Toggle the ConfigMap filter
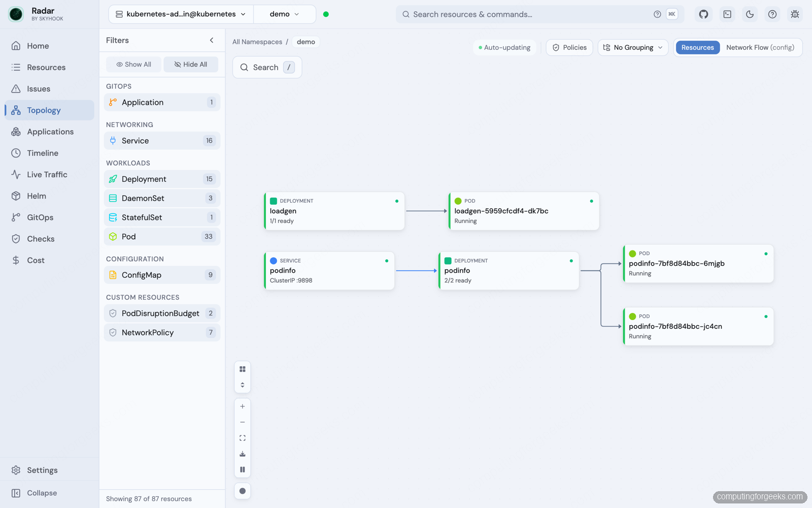The width and height of the screenshot is (812, 508). tap(162, 275)
